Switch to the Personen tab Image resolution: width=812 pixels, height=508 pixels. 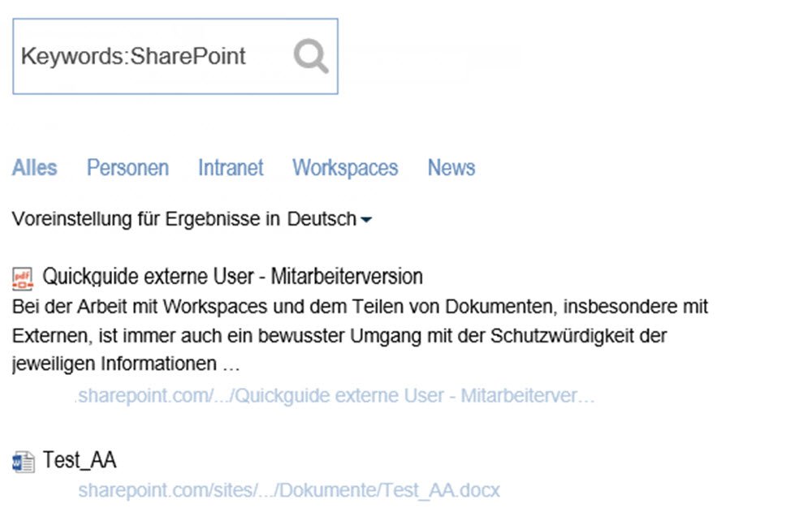(127, 168)
